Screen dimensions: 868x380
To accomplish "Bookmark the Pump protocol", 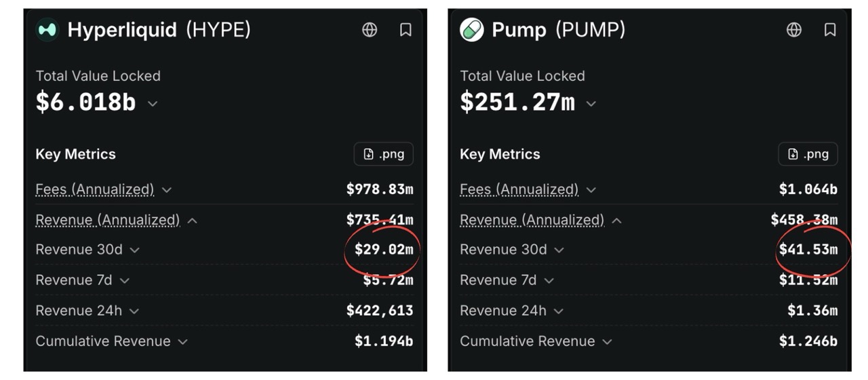I will (x=830, y=30).
